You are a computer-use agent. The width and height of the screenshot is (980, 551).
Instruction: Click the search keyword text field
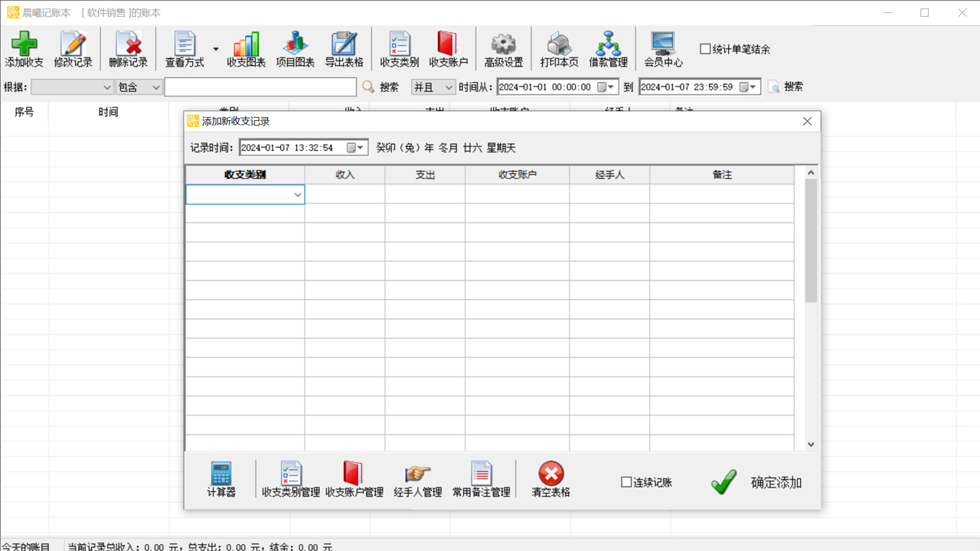click(260, 87)
